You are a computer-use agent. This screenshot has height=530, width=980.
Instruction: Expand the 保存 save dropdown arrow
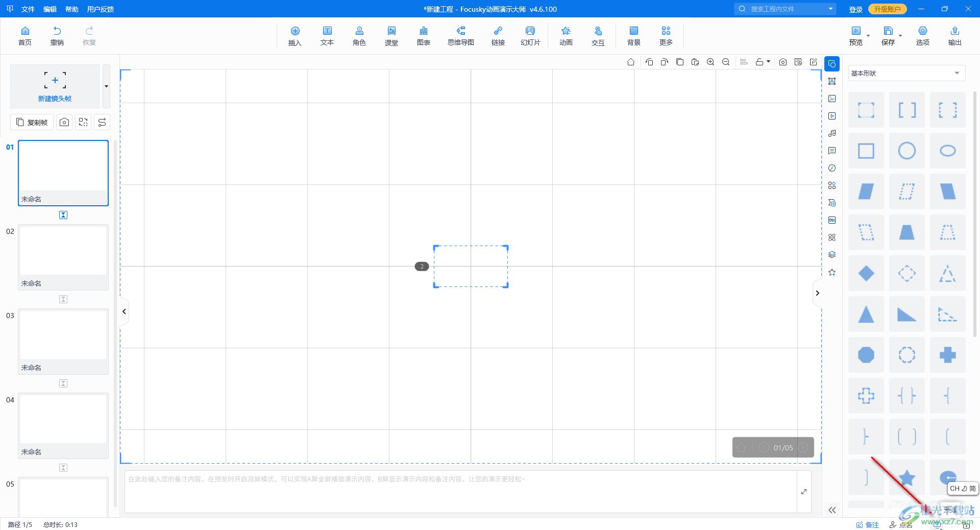point(900,36)
